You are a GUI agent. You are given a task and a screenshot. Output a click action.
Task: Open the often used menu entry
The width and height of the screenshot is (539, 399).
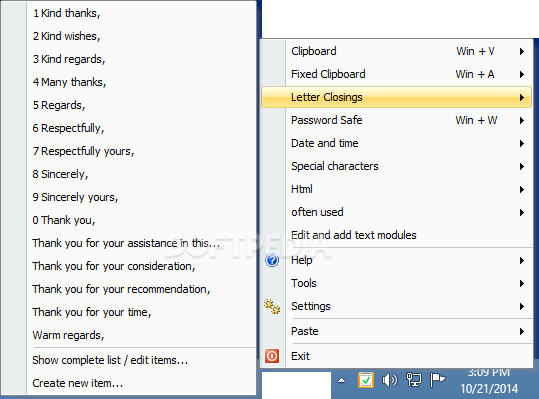(x=396, y=212)
